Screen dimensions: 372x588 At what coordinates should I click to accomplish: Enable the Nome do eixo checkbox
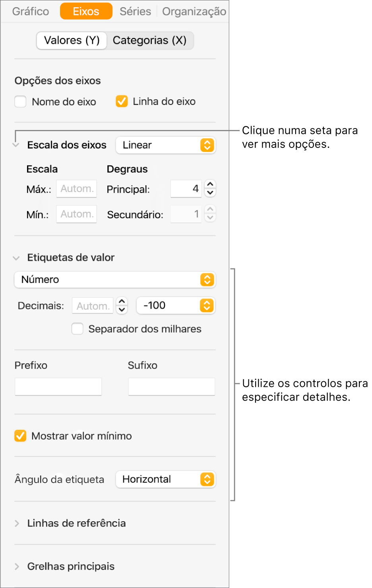pyautogui.click(x=21, y=102)
